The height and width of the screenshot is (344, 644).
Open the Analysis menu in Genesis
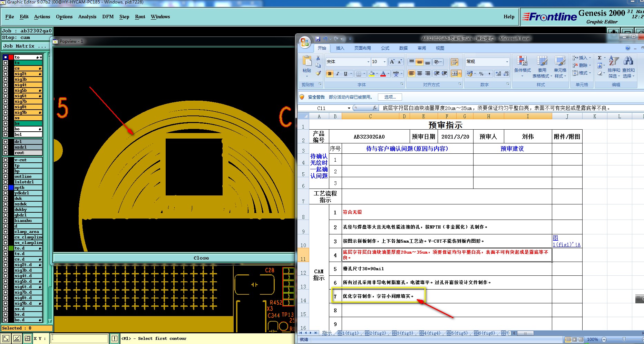point(87,17)
